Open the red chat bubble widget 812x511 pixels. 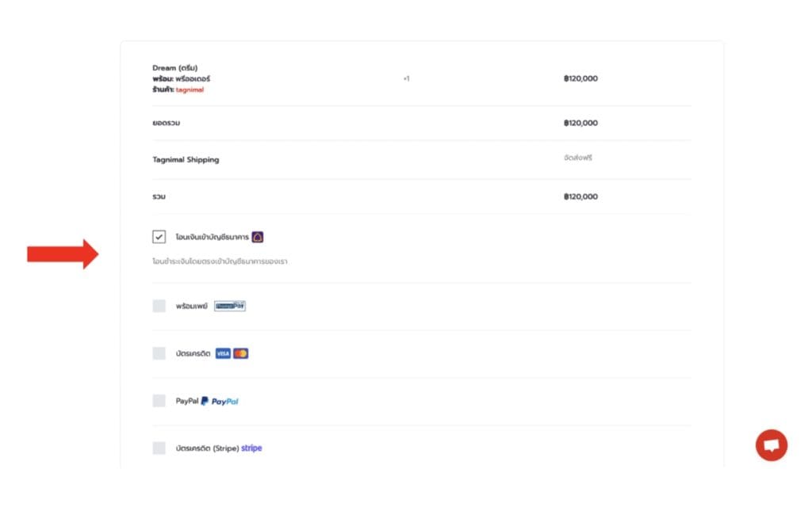point(771,445)
